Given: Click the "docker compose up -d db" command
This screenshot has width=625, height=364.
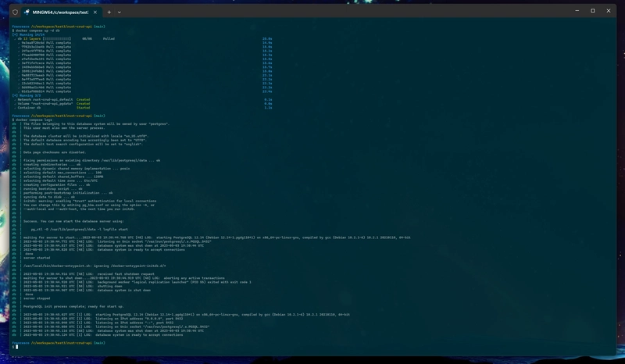Looking at the screenshot, I should tap(37, 30).
